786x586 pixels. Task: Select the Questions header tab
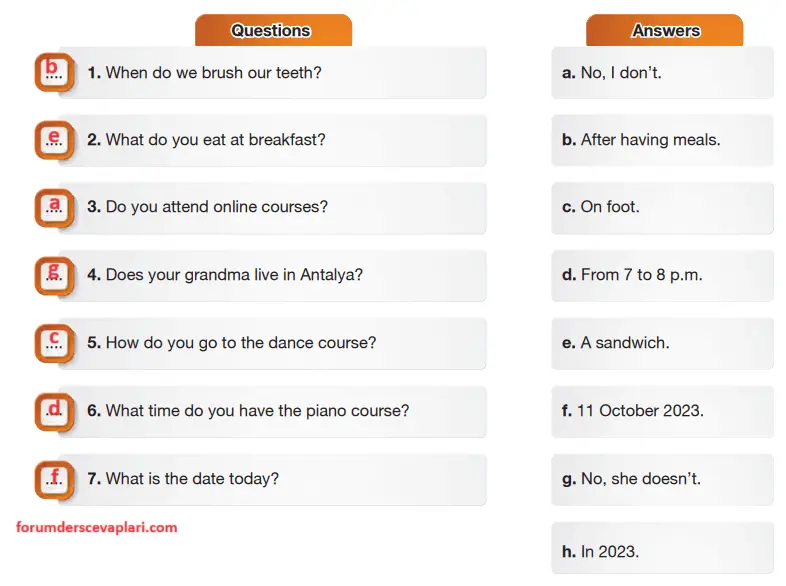271,30
